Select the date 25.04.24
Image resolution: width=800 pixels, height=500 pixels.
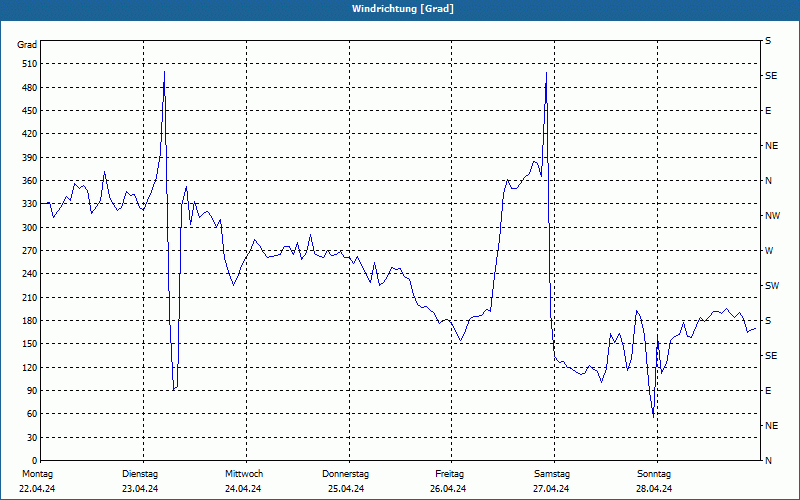[346, 489]
